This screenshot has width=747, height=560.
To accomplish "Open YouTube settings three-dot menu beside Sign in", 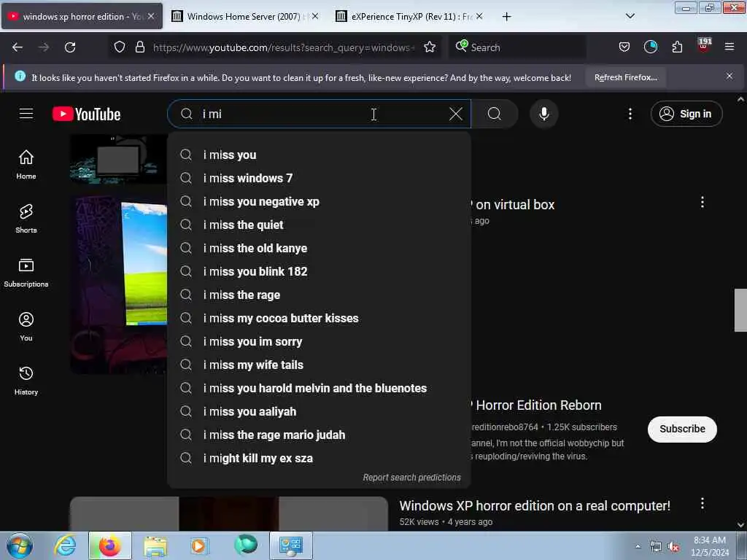I will pyautogui.click(x=630, y=114).
